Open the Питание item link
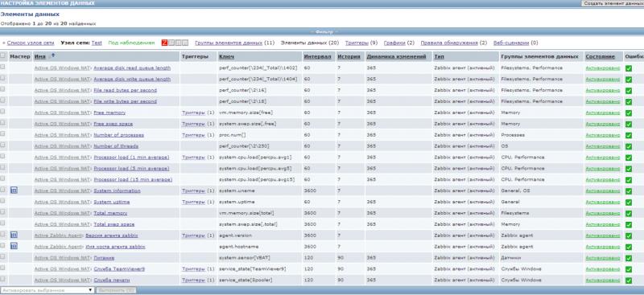This screenshot has width=644, height=295. [104, 258]
